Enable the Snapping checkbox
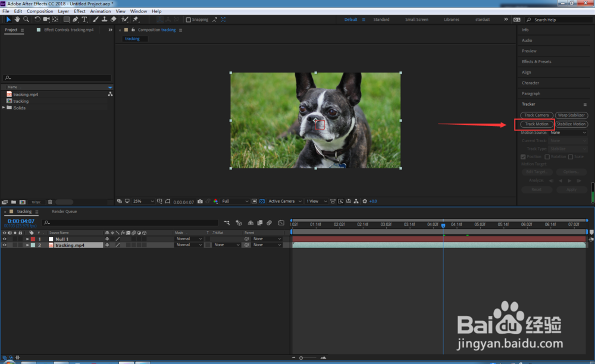The image size is (595, 364). tap(188, 20)
